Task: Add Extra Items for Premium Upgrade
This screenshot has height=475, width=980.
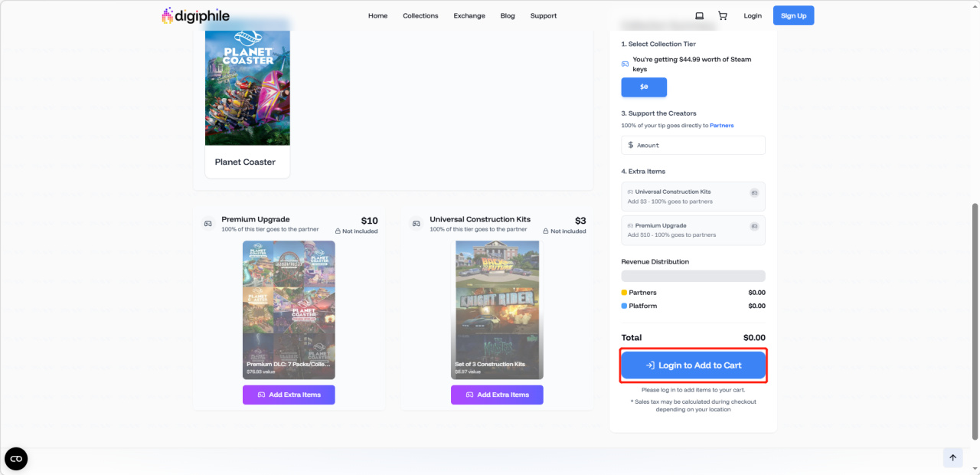Action: coord(289,395)
